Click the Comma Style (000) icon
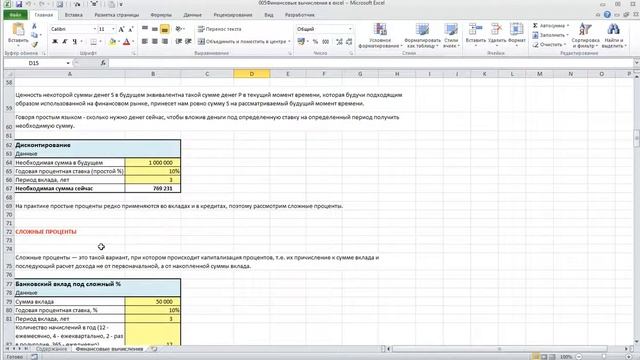Image resolution: width=640 pixels, height=360 pixels. [325, 42]
